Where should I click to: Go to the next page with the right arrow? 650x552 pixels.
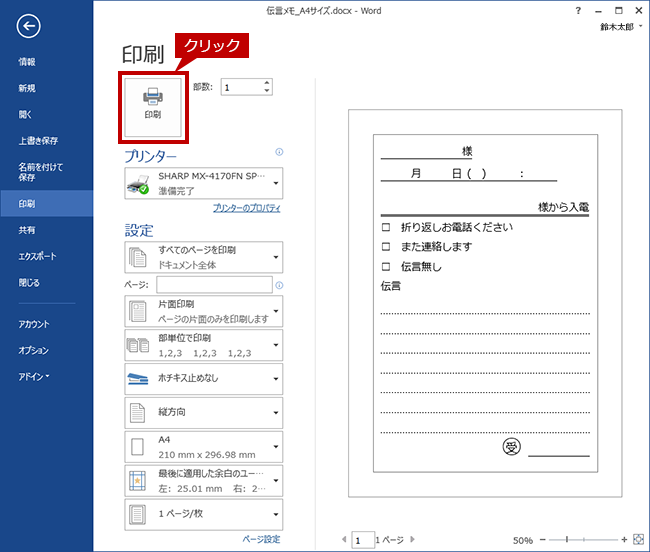412,539
